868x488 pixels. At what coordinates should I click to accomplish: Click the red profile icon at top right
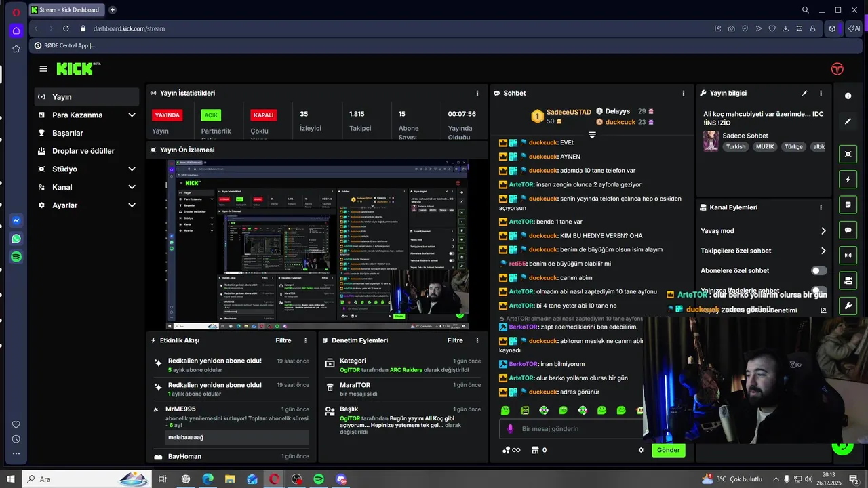point(837,68)
